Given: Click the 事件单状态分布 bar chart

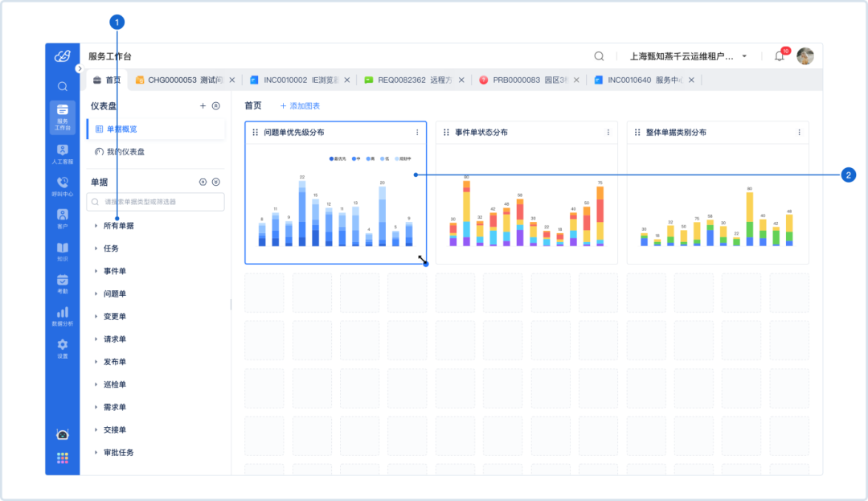Looking at the screenshot, I should pyautogui.click(x=526, y=211).
